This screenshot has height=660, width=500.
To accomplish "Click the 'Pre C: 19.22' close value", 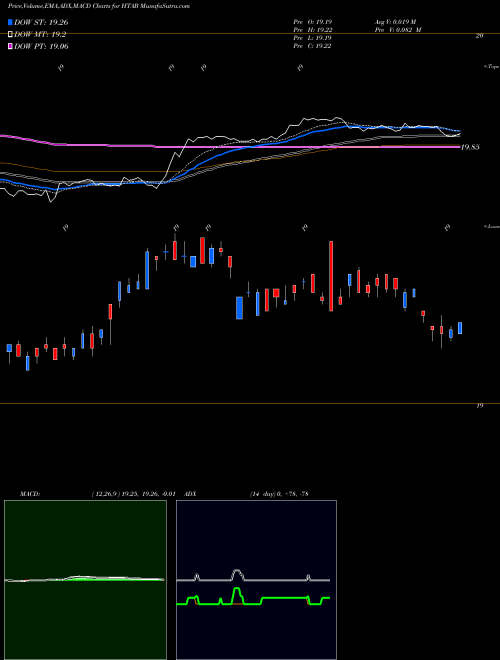I will (x=312, y=46).
